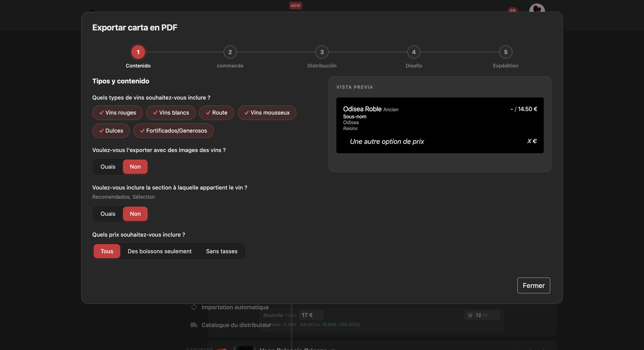This screenshot has width=644, height=350.
Task: Click the 38 notifications badge
Action: 512,10
